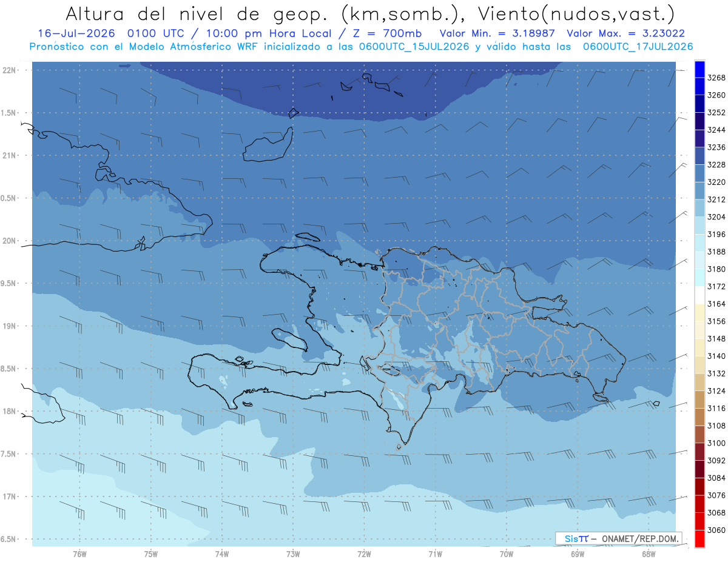
Task: Click the "21N" latitude label
Action: [x=10, y=156]
